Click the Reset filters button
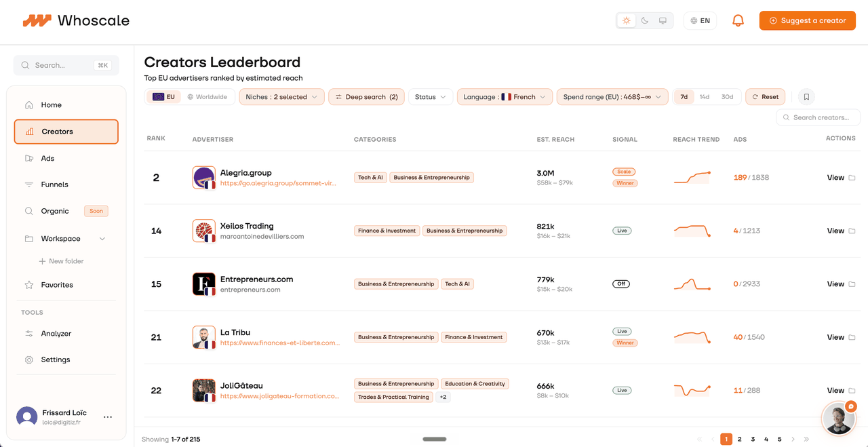The width and height of the screenshot is (868, 447). pyautogui.click(x=765, y=97)
